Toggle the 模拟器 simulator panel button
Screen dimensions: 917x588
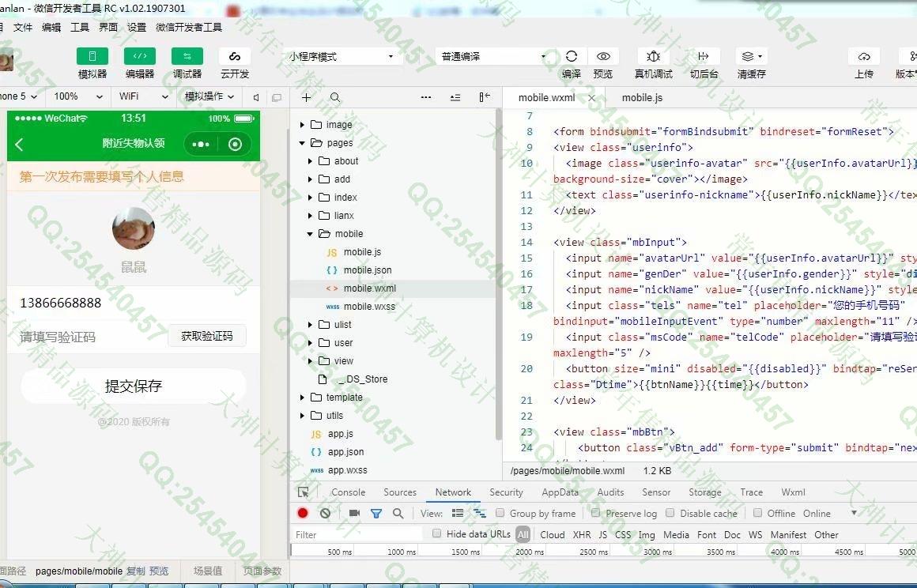(92, 56)
